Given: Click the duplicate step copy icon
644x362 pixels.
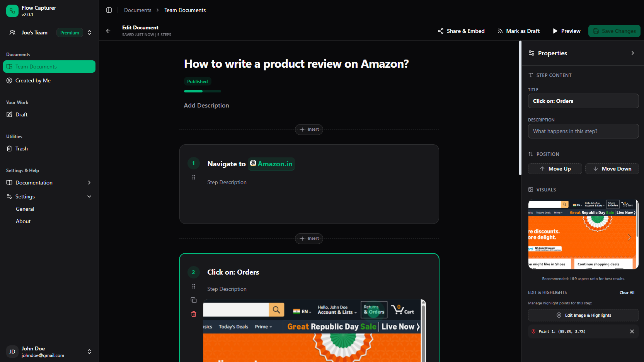Looking at the screenshot, I should [x=194, y=300].
